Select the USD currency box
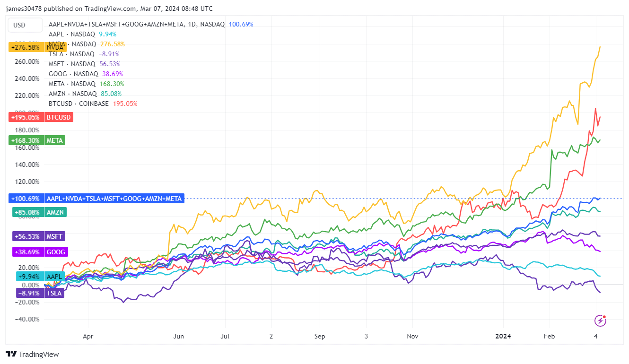The image size is (629, 364). (19, 25)
